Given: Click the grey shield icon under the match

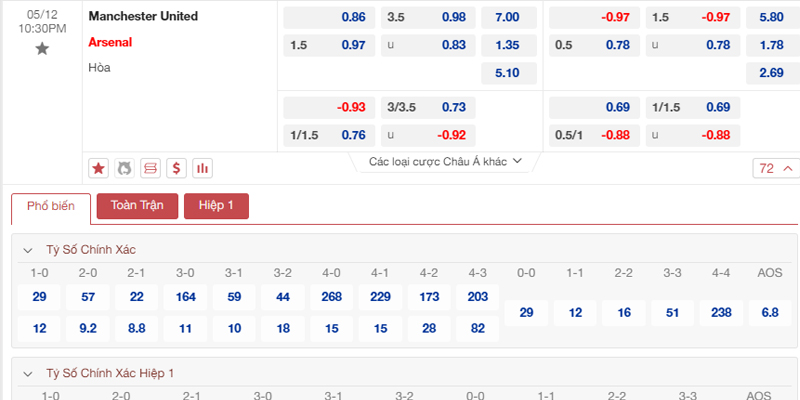Looking at the screenshot, I should click(124, 168).
